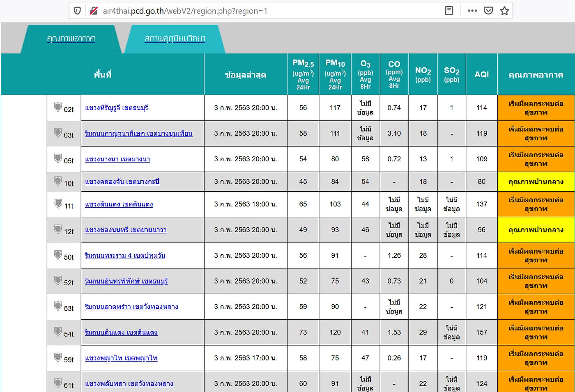
Task: Click yellow air quality status for 12t
Action: (536, 230)
